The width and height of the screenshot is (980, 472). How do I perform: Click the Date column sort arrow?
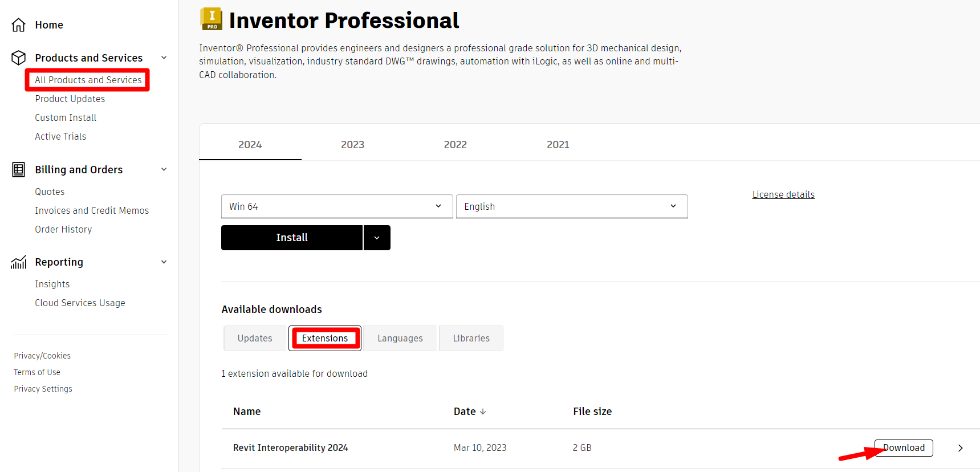point(483,412)
